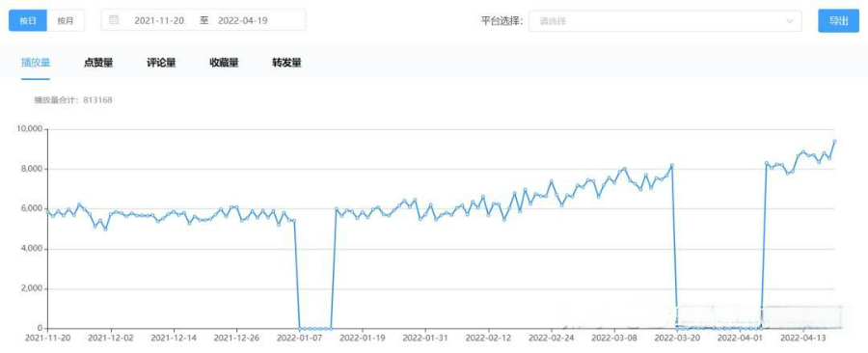Image resolution: width=868 pixels, height=353 pixels.
Task: Click the platform dropdown chevron arrow
Action: [789, 21]
